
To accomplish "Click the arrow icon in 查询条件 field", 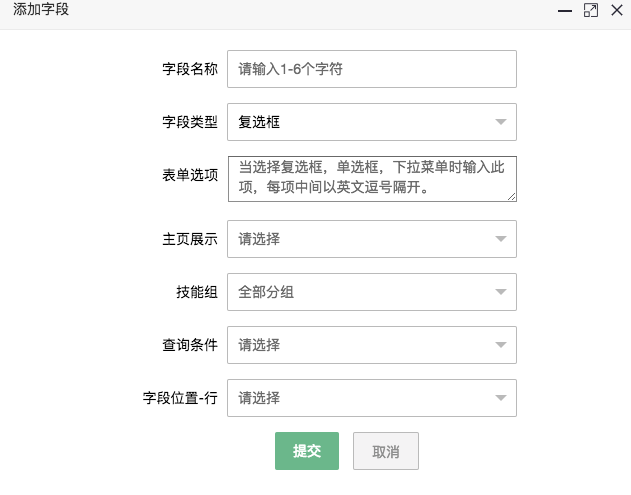I will pyautogui.click(x=501, y=345).
